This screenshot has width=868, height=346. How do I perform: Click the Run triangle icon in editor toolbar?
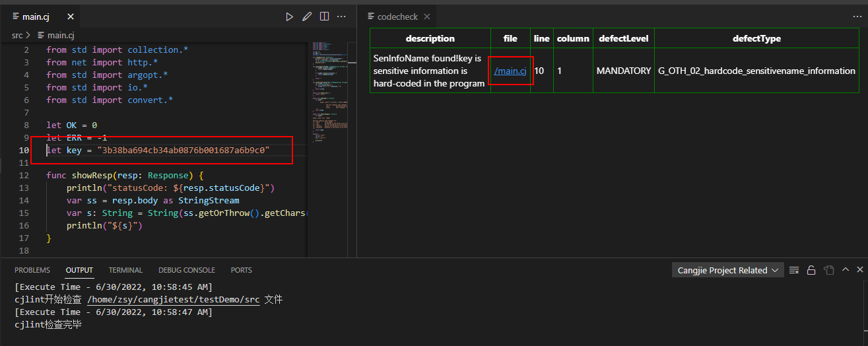pos(289,17)
